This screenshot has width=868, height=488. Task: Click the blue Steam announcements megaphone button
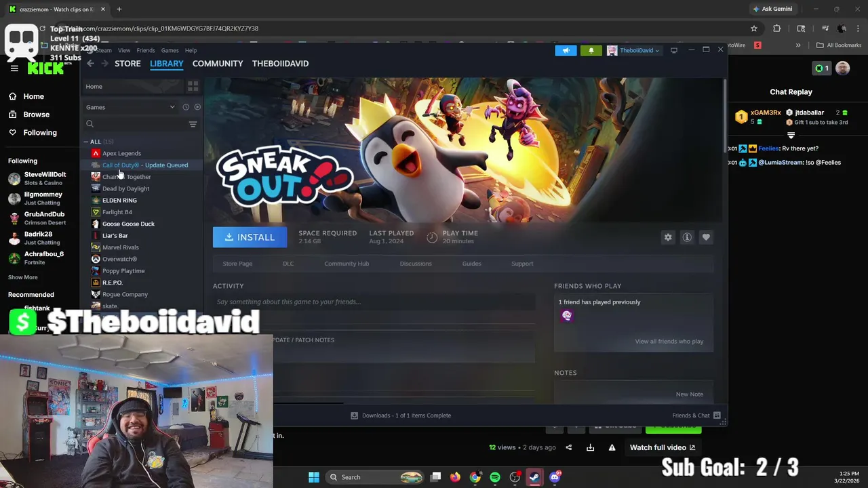[566, 50]
